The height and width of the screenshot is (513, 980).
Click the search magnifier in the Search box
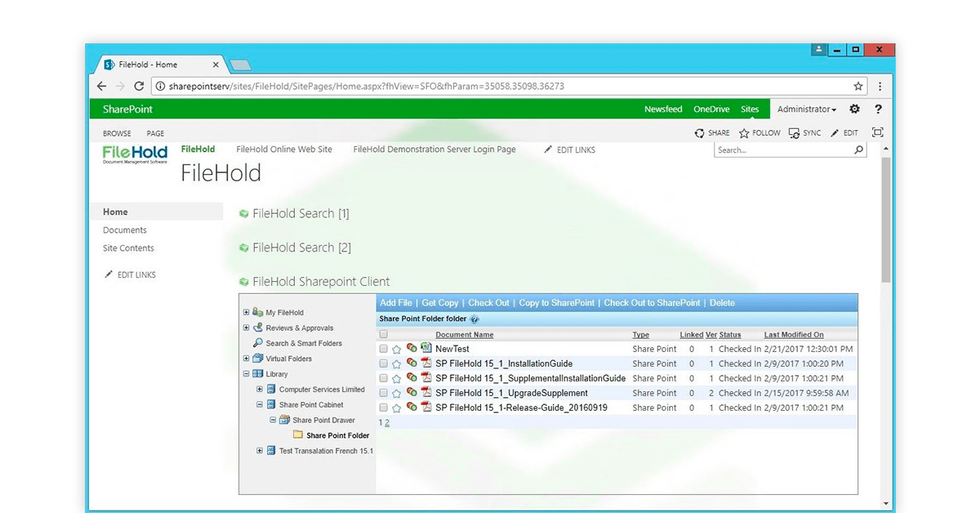[x=858, y=150]
